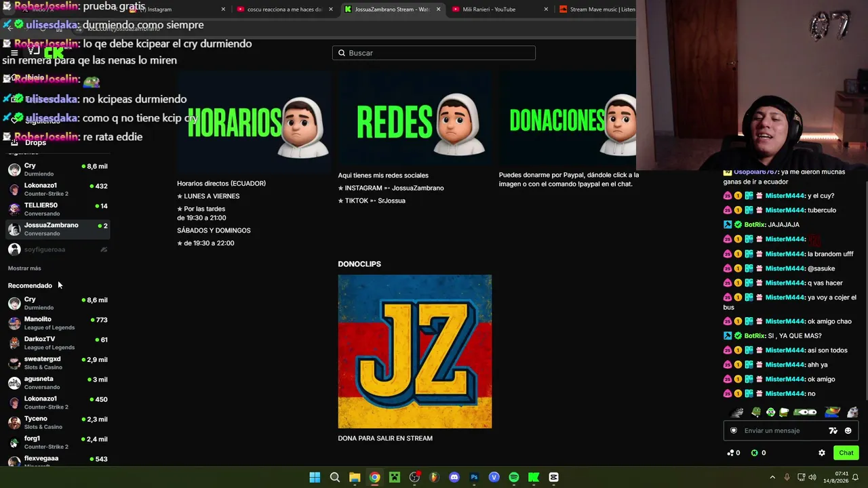Viewport: 868px width, 488px height.
Task: Open JossuaZambrano channel in sidebar
Action: click(58, 229)
